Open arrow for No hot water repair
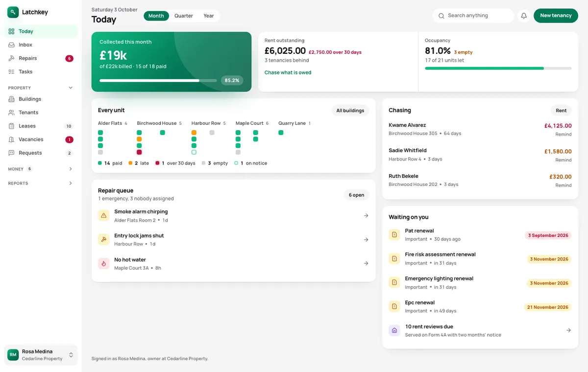The width and height of the screenshot is (588, 372). (366, 263)
